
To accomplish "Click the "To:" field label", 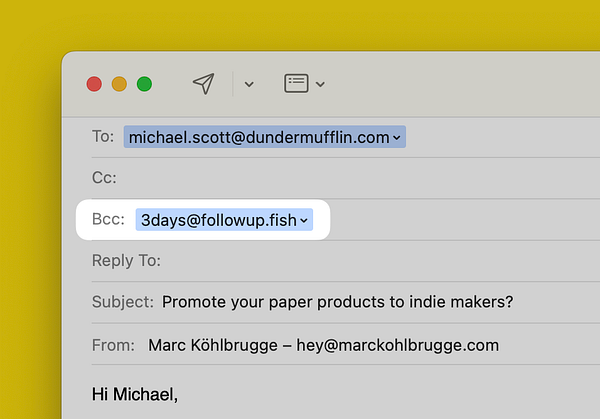I will (x=103, y=137).
